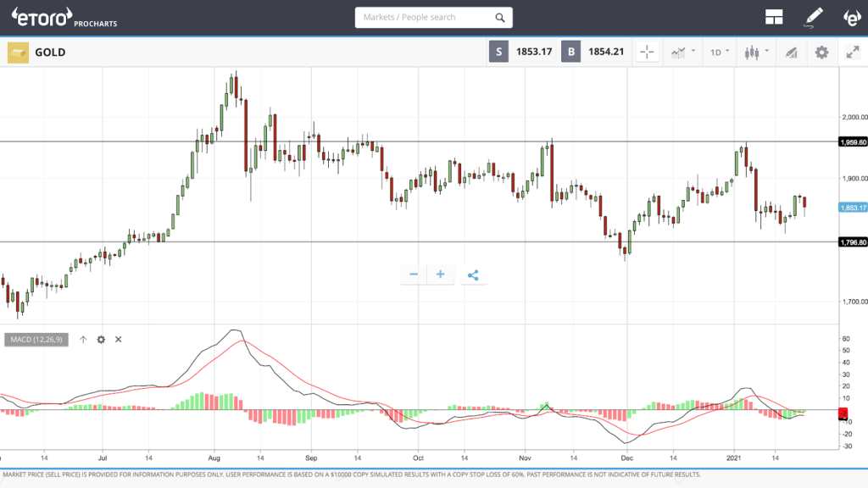The height and width of the screenshot is (488, 868).
Task: Click the Sep date axis label
Action: click(311, 458)
